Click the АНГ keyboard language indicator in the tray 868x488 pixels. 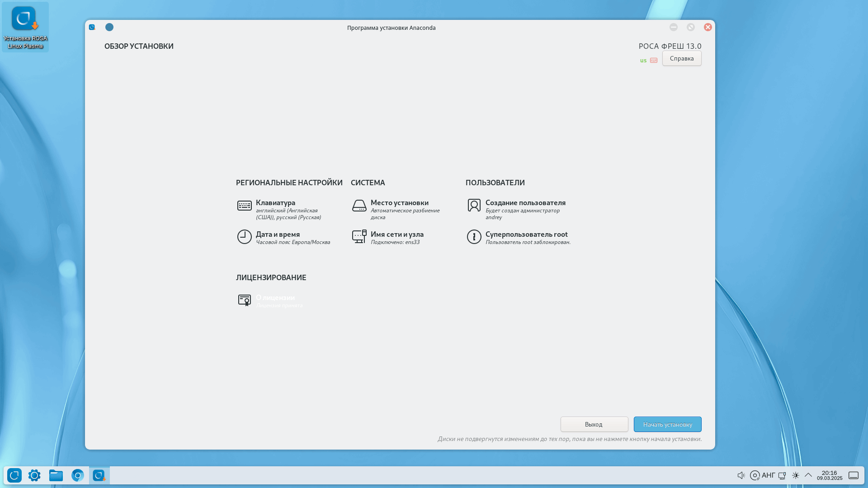[768, 475]
